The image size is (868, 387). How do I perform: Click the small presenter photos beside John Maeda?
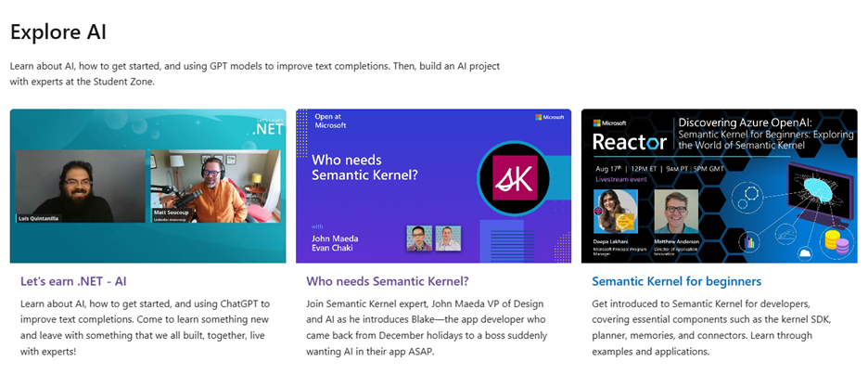[433, 239]
